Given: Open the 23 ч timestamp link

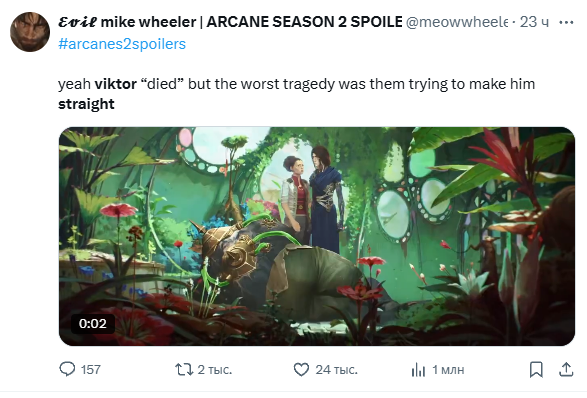Looking at the screenshot, I should (534, 22).
